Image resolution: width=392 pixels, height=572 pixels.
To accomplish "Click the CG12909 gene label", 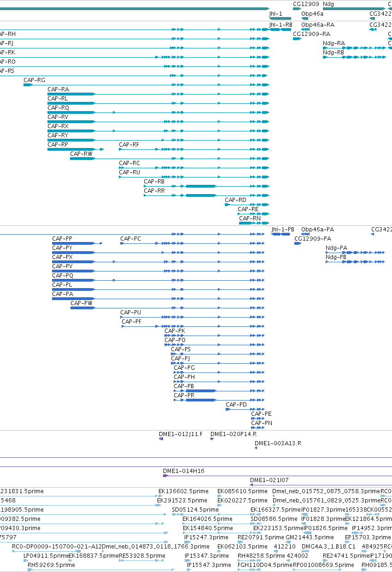I will point(306,4).
